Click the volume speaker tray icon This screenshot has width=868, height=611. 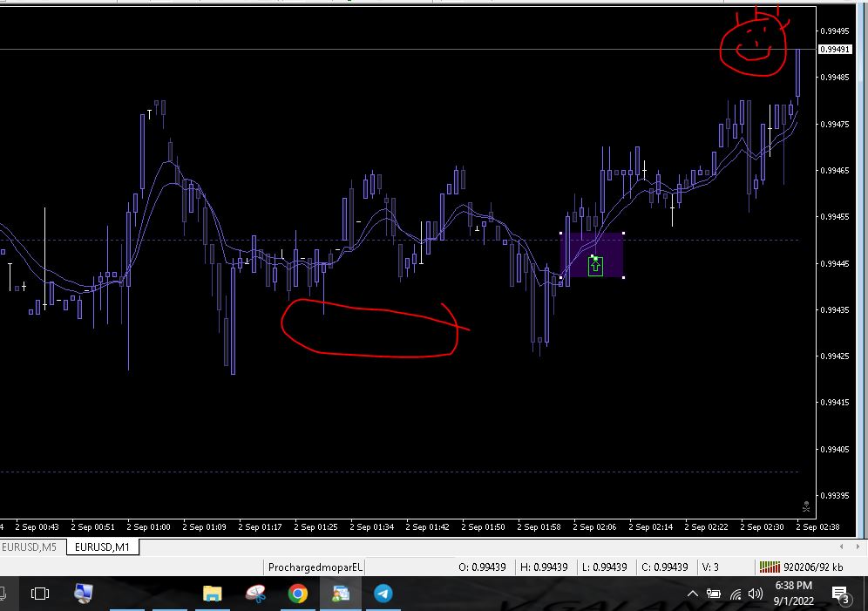pyautogui.click(x=755, y=594)
